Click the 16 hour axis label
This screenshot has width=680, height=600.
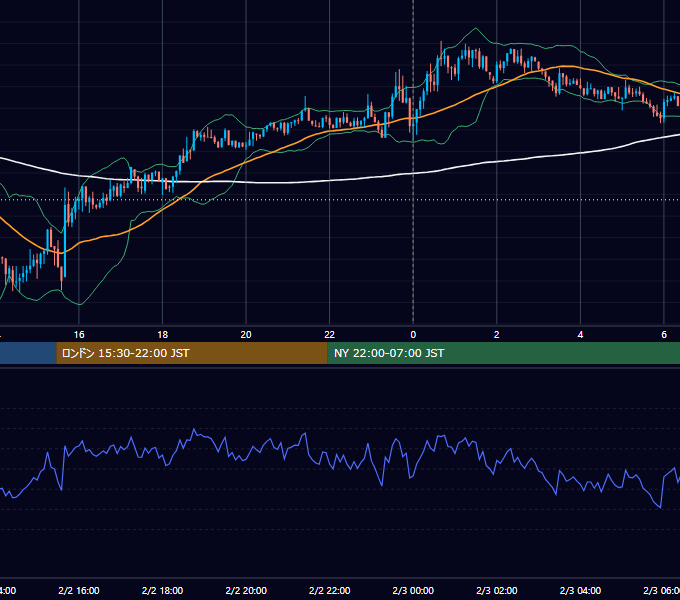(x=79, y=335)
